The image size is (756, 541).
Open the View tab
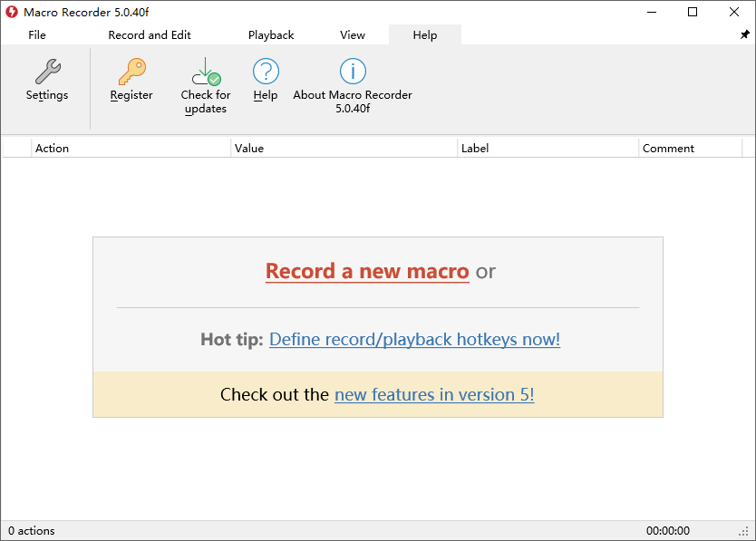click(x=353, y=35)
